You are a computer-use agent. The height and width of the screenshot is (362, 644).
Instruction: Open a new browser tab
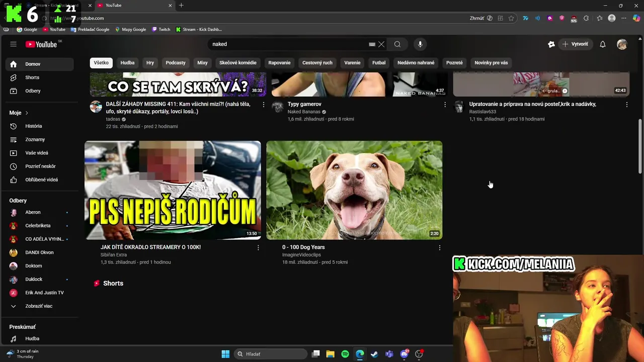pos(181,6)
